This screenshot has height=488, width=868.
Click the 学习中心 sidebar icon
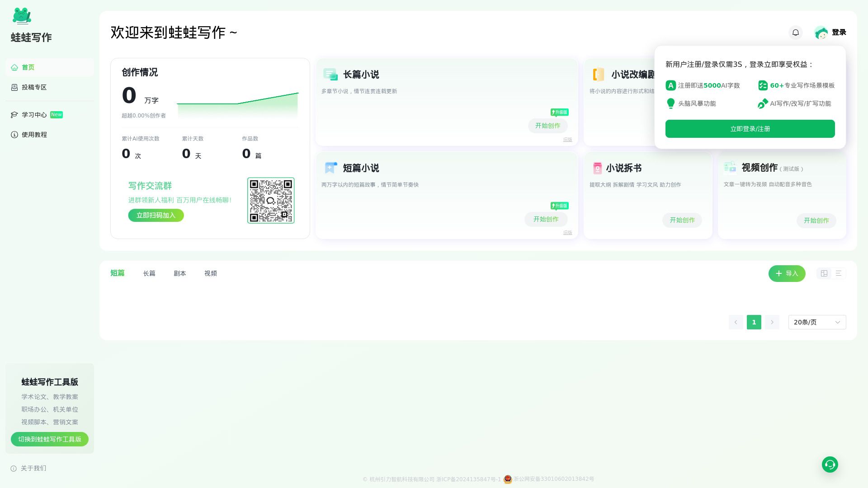[x=14, y=115]
